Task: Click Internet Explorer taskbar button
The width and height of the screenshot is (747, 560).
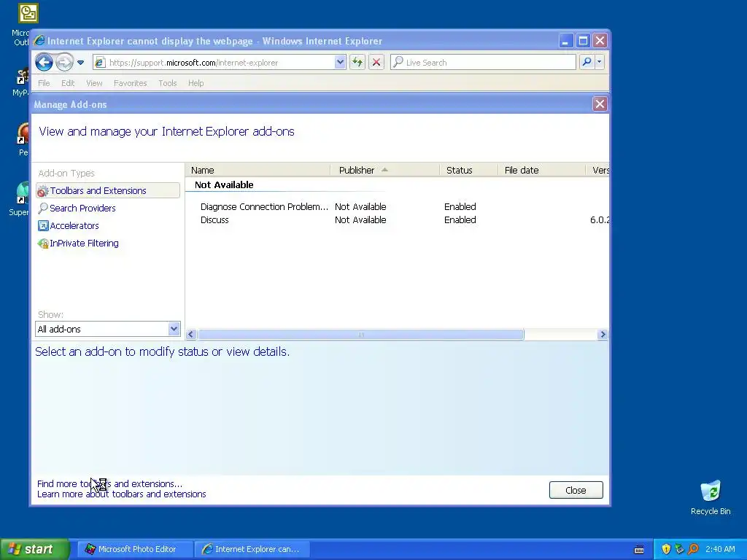Action: point(252,549)
